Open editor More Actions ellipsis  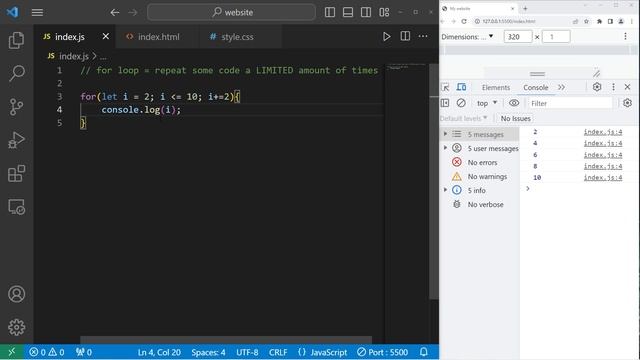423,36
